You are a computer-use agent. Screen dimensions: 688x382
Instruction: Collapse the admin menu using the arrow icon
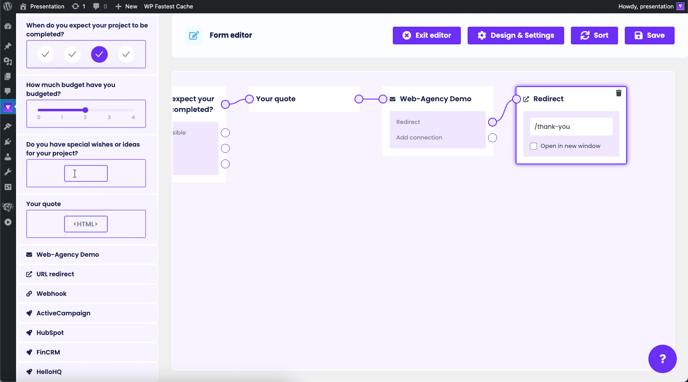click(x=7, y=222)
